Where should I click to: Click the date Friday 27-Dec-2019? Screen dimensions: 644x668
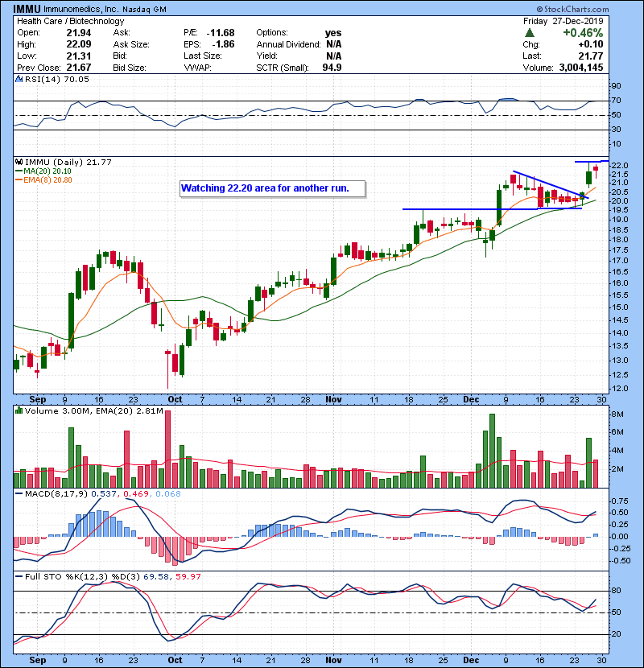click(x=563, y=21)
